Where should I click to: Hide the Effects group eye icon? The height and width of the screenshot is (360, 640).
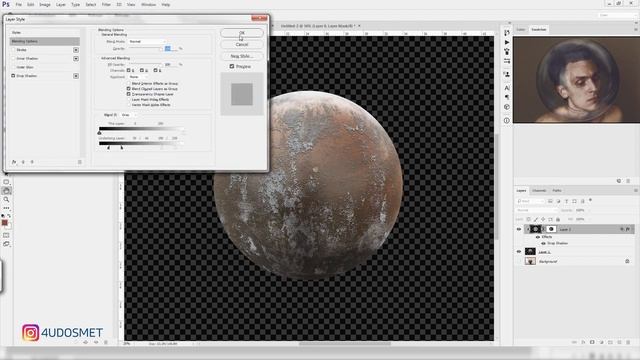coord(538,237)
